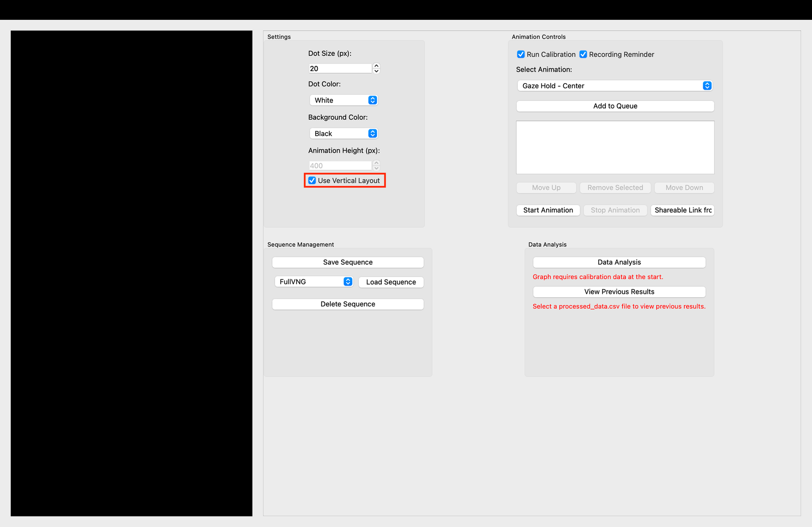Click the Animation Height stepper arrows
Screen dimensions: 812x527
tap(376, 165)
